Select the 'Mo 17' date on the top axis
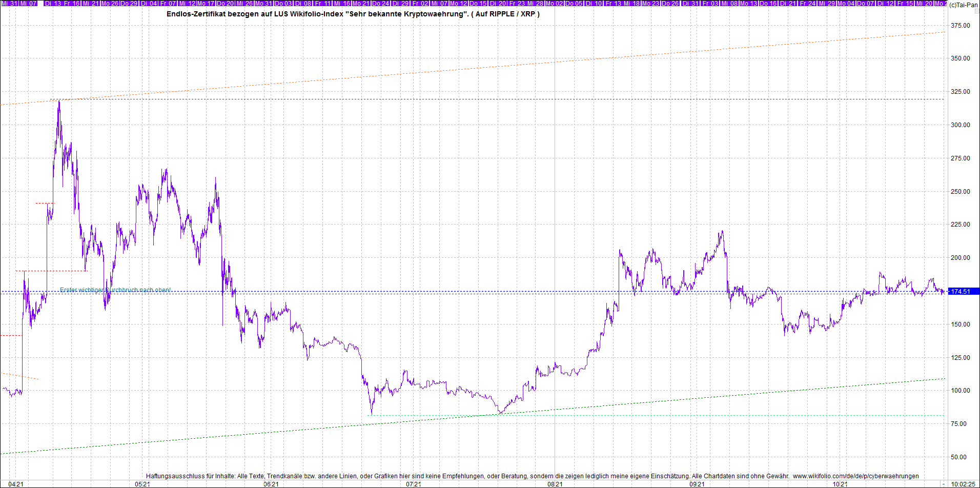This screenshot has width=980, height=488. pyautogui.click(x=206, y=4)
